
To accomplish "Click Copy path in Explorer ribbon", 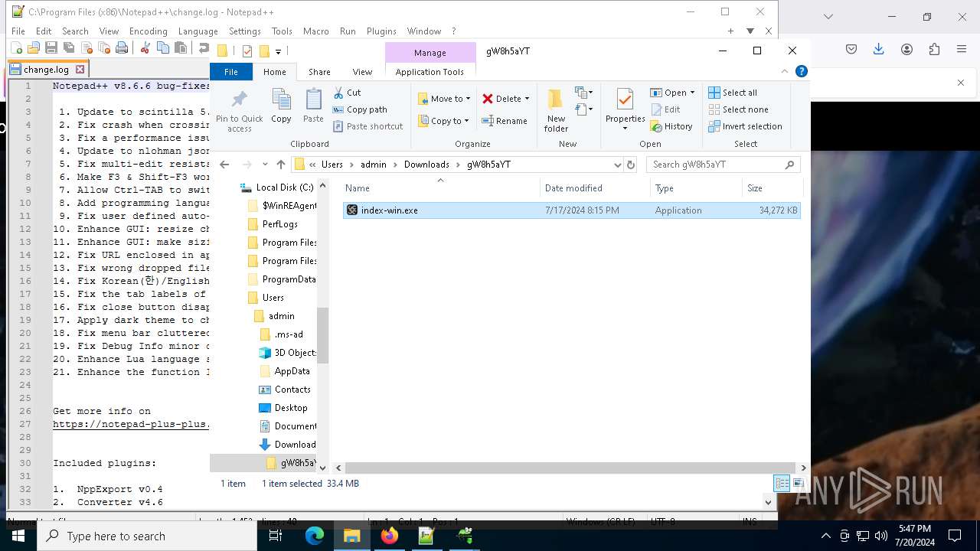I will (360, 109).
